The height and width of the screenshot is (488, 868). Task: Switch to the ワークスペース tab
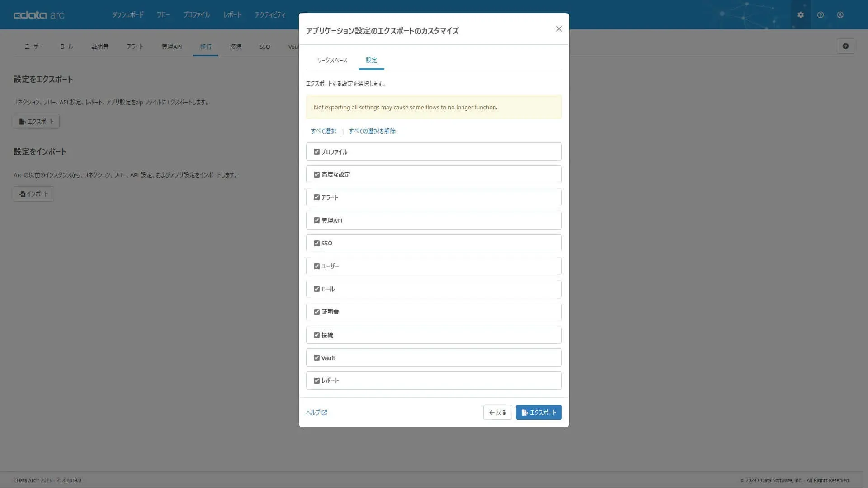coord(332,60)
